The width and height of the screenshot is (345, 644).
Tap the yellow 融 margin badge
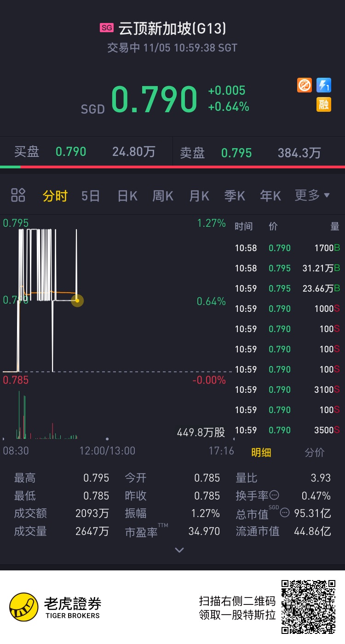(324, 104)
